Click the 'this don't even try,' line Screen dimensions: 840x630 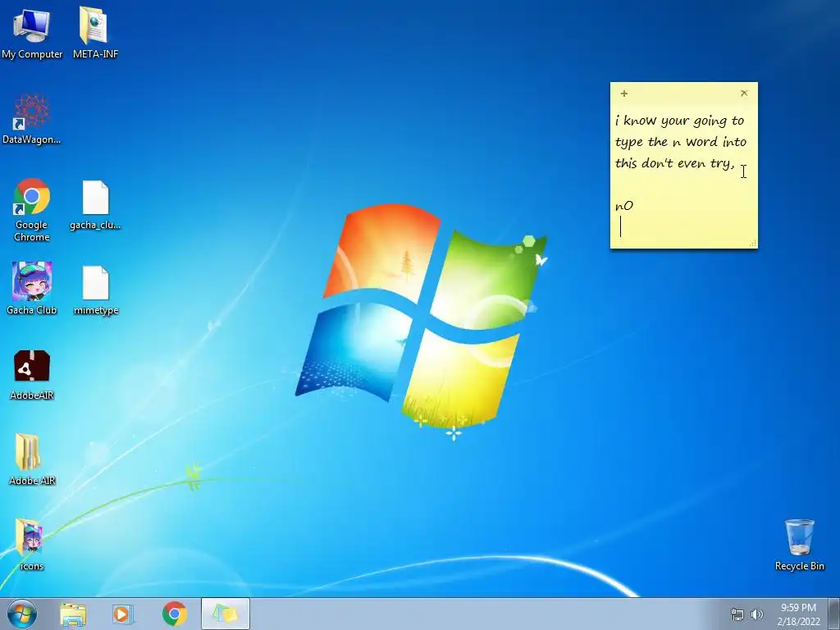[674, 163]
